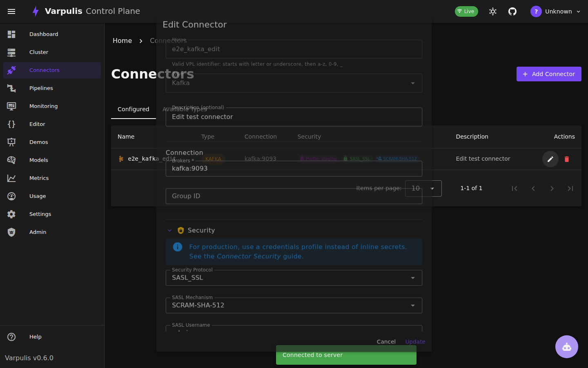The image size is (588, 368).
Task: Click the floating cloud upload button
Action: pos(566,347)
